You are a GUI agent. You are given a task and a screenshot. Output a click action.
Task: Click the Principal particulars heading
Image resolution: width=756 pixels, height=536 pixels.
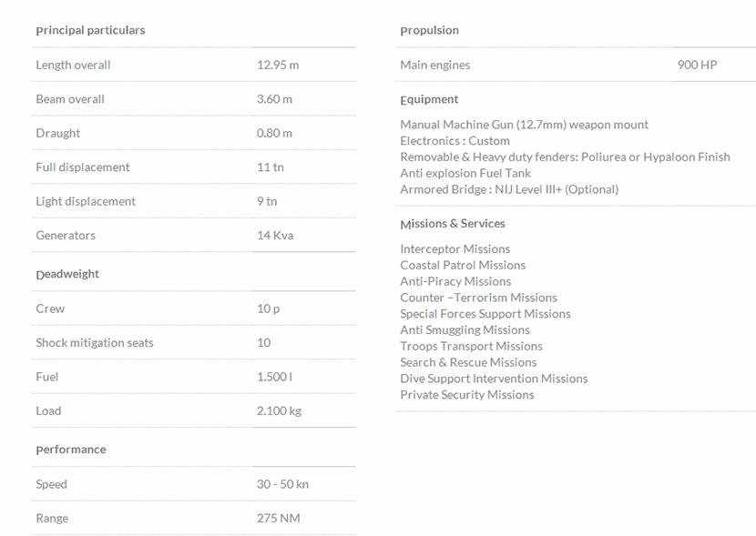pyautogui.click(x=90, y=30)
